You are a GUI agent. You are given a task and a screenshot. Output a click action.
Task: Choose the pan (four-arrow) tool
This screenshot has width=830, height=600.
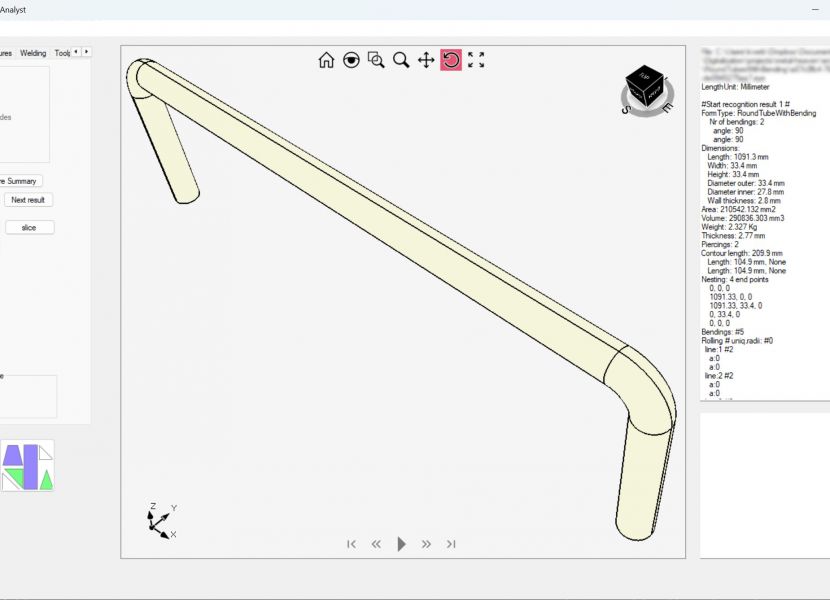[x=426, y=60]
